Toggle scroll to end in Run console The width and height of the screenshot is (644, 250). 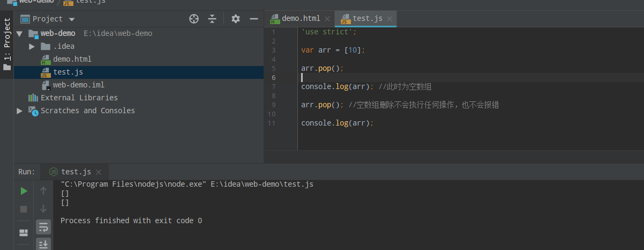(43, 244)
